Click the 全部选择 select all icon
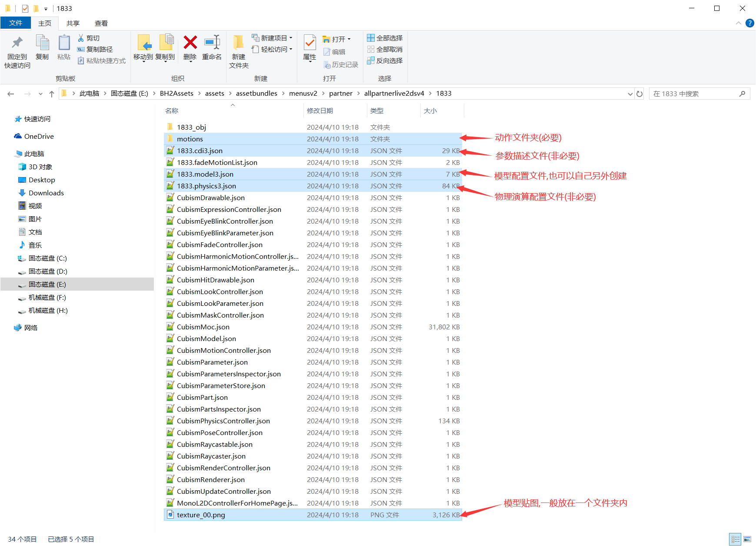The width and height of the screenshot is (756, 546). (x=371, y=38)
